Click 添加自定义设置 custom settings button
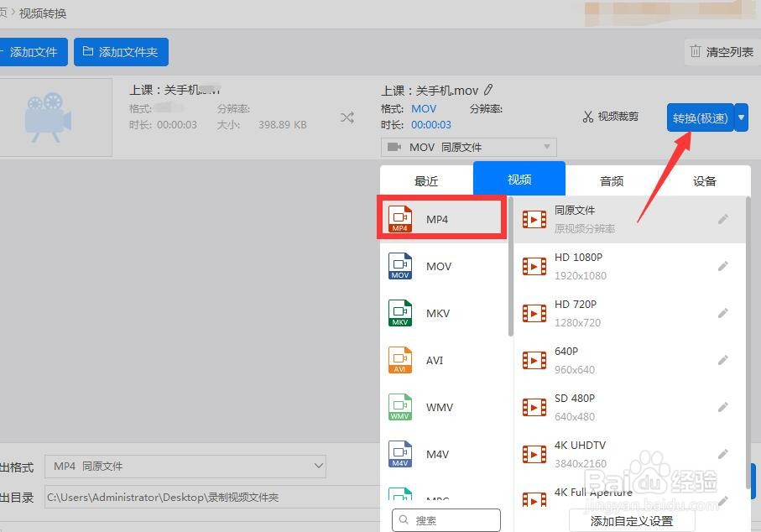The image size is (761, 532). coord(631,520)
